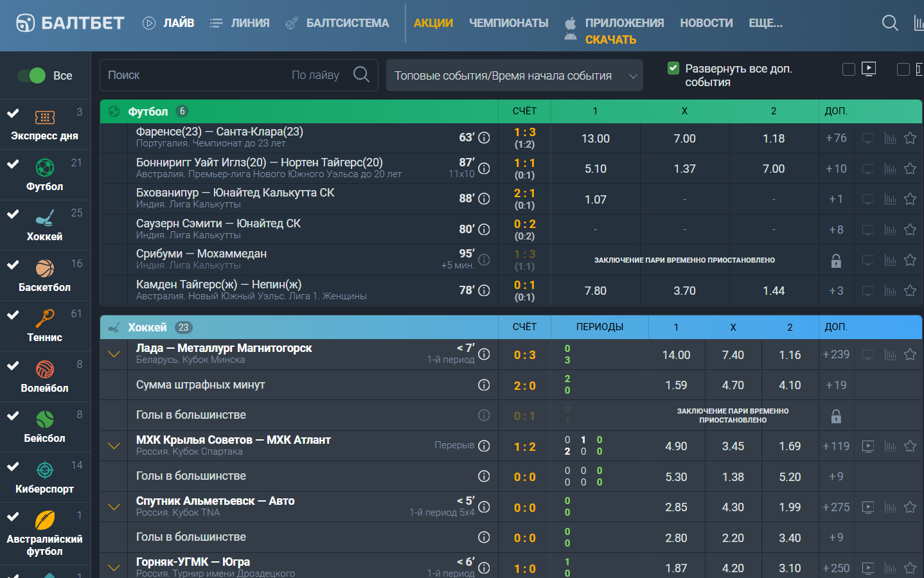Bet 1.16 on Металлург Магнитогорск win
The image size is (924, 578).
[x=790, y=355]
